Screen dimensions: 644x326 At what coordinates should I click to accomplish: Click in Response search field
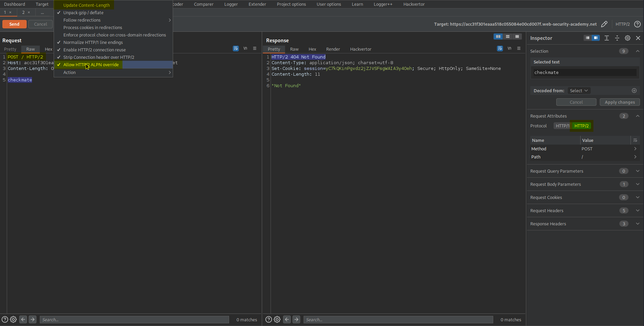coord(398,320)
